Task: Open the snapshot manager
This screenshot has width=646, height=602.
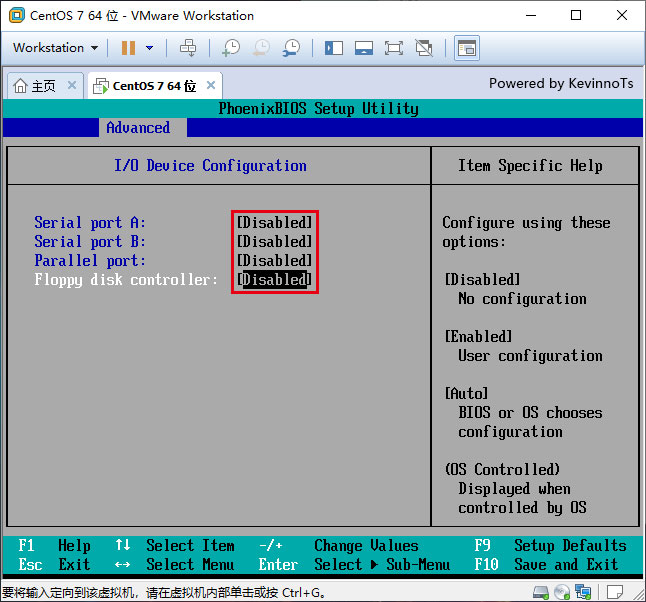Action: coord(291,48)
